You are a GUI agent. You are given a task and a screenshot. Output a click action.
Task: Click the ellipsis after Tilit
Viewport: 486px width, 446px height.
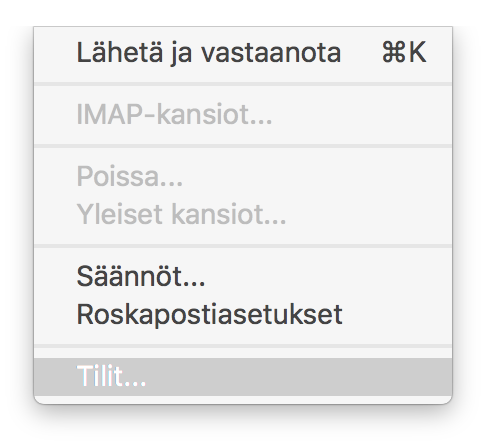click(x=135, y=384)
